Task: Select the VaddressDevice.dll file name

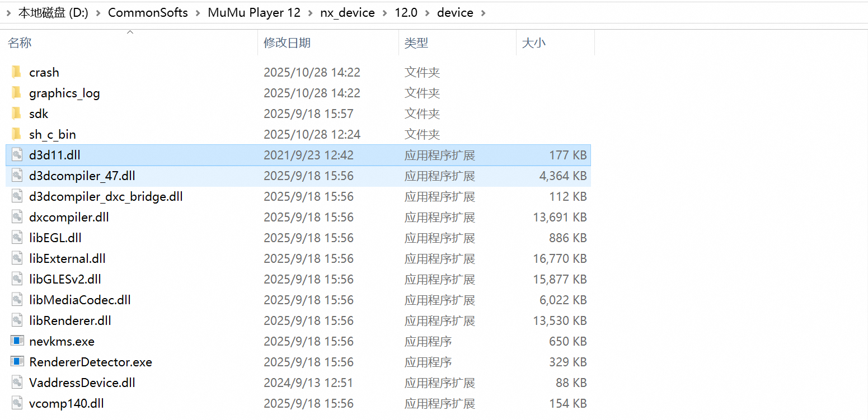Action: point(82,383)
